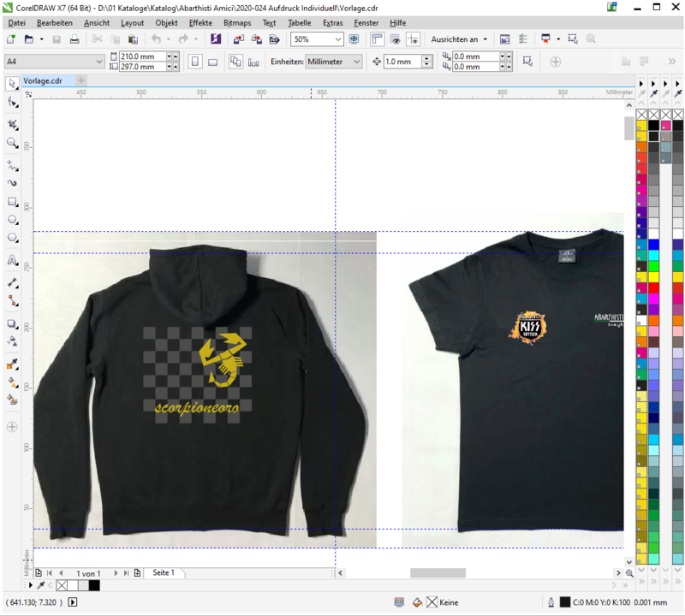The image size is (685, 616).
Task: Click outline color C:0 M:0 K:100 swatch
Action: 565,602
